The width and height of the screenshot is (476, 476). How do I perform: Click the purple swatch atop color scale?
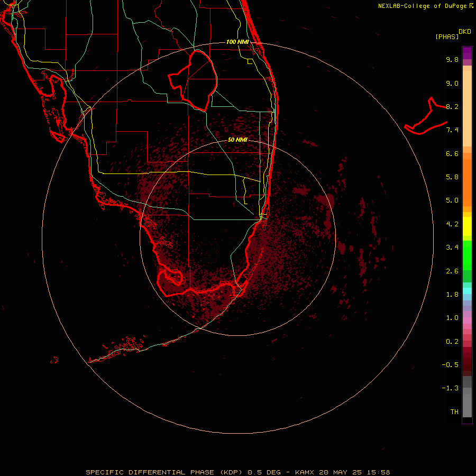coord(467,53)
